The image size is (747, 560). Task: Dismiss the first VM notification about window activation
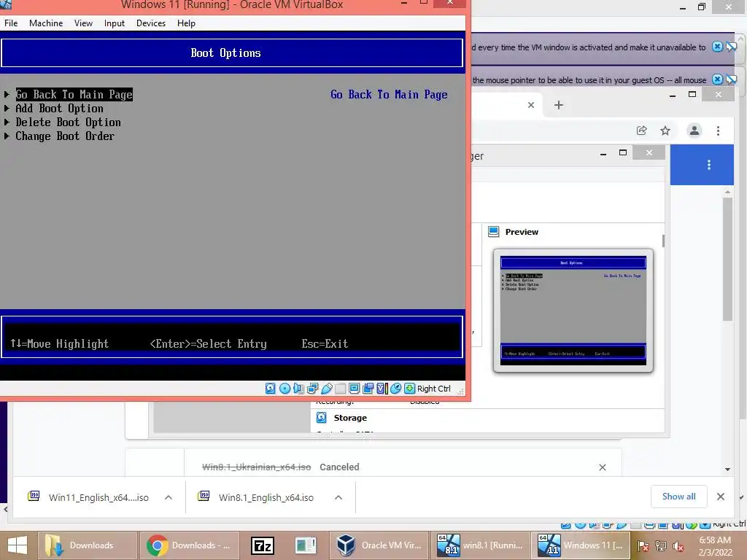coord(717,47)
